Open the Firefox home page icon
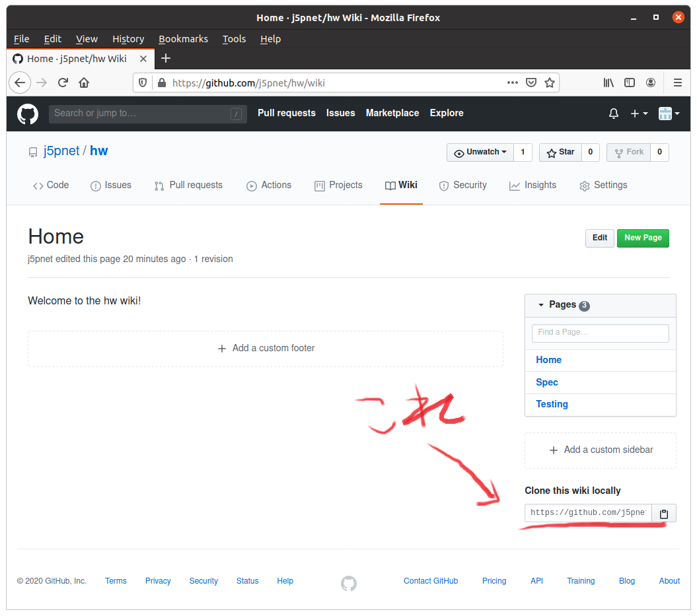697x616 pixels. 84,83
